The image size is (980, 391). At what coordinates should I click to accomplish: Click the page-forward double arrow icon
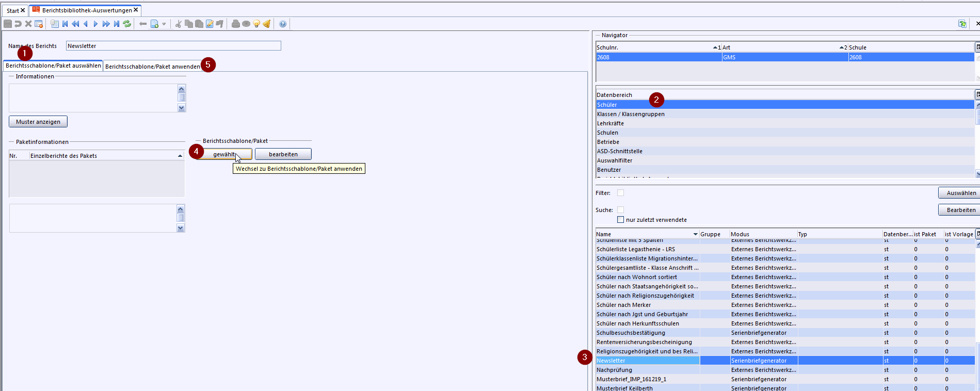pyautogui.click(x=106, y=24)
